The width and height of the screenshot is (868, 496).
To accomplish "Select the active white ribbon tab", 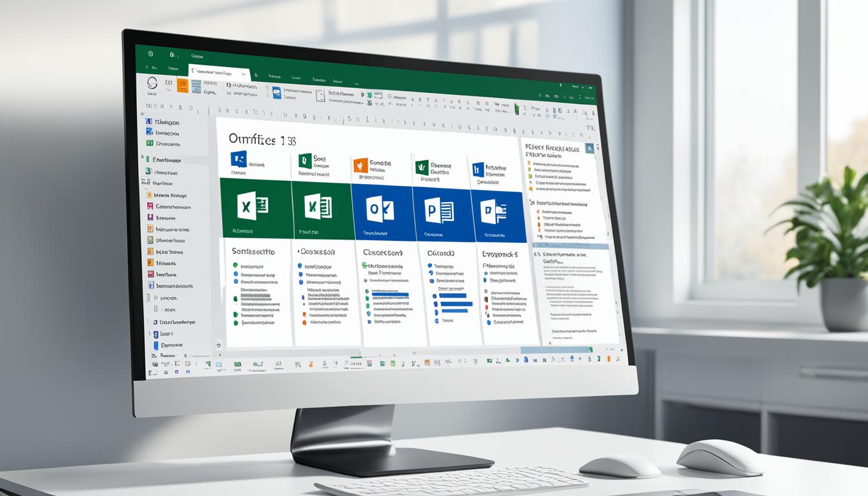I will pyautogui.click(x=220, y=72).
